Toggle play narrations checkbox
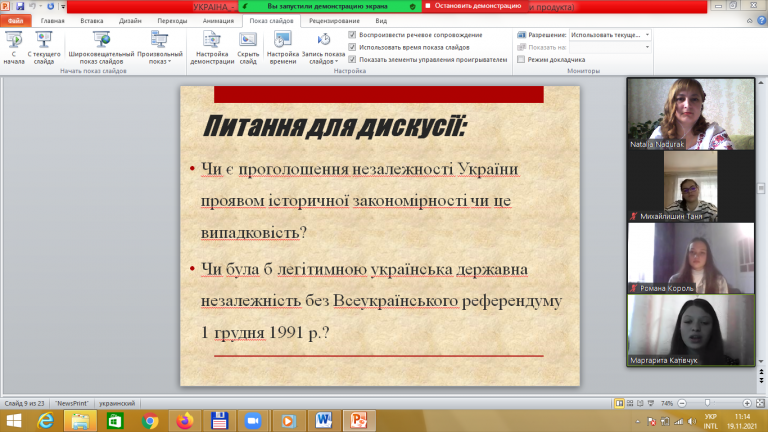Screen dimensions: 768x432 coord(352,35)
